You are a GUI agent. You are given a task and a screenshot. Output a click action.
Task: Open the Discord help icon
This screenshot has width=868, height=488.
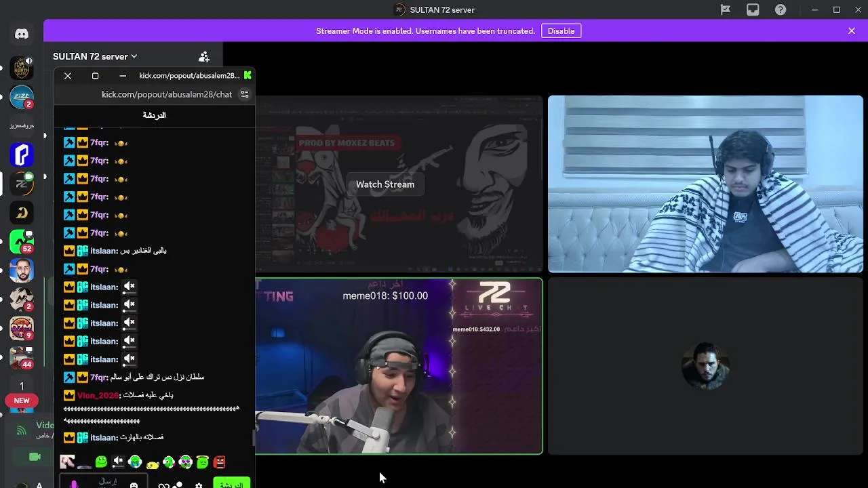(781, 9)
